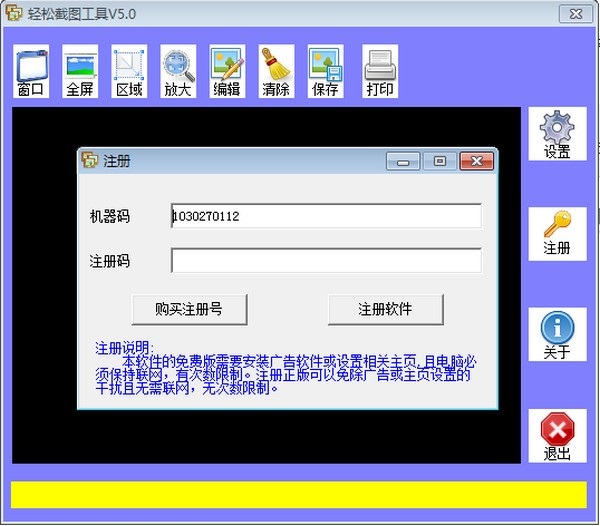Select the 窗口 window capture tool
Viewport: 600px width, 526px height.
tap(31, 71)
